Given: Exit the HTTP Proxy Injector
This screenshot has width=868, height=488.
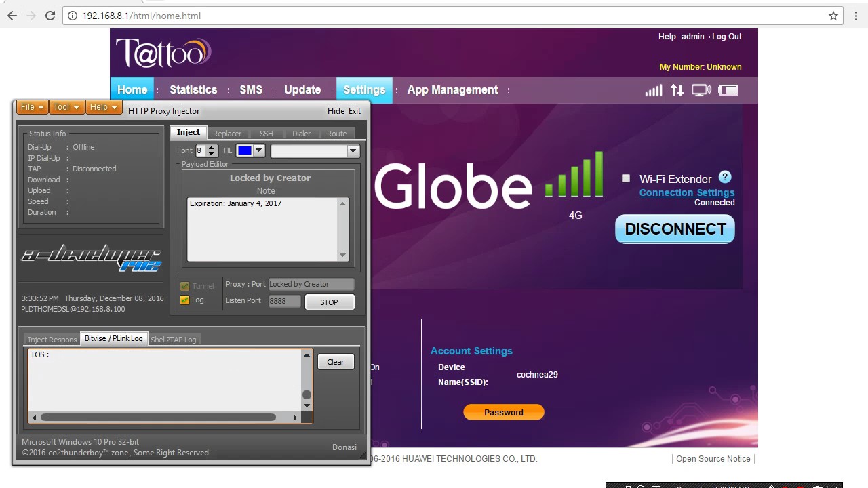Looking at the screenshot, I should coord(355,111).
